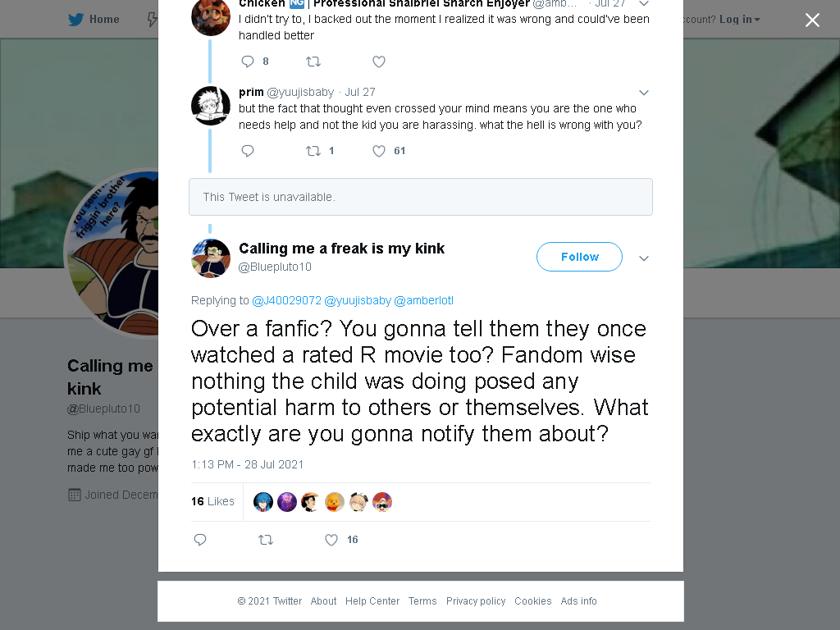Open prim's profile avatar thumbnail
This screenshot has height=630, width=840.
coord(211,106)
